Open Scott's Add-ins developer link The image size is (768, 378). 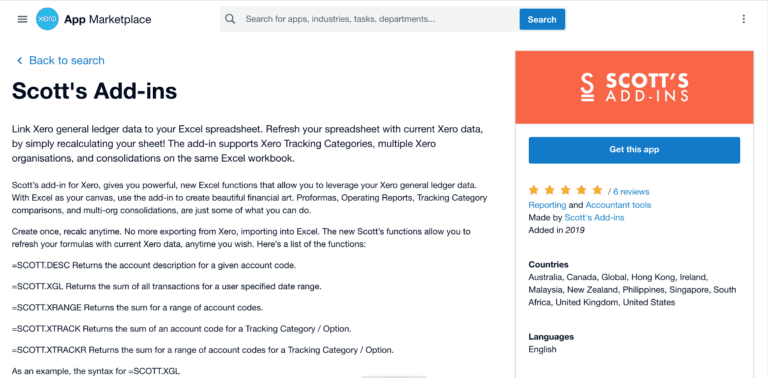click(594, 217)
